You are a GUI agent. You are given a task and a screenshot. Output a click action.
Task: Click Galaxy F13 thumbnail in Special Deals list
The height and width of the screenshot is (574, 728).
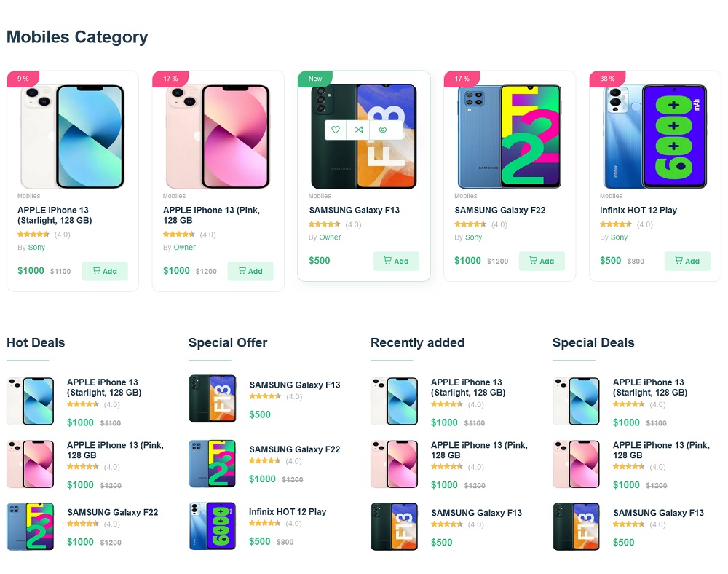577,526
